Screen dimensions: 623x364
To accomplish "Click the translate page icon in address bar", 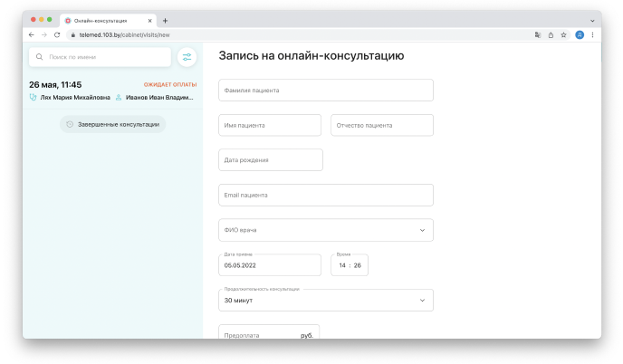I will 538,34.
